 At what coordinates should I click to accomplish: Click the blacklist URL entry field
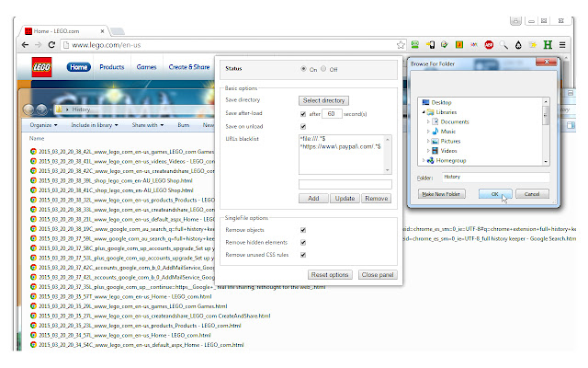[345, 184]
